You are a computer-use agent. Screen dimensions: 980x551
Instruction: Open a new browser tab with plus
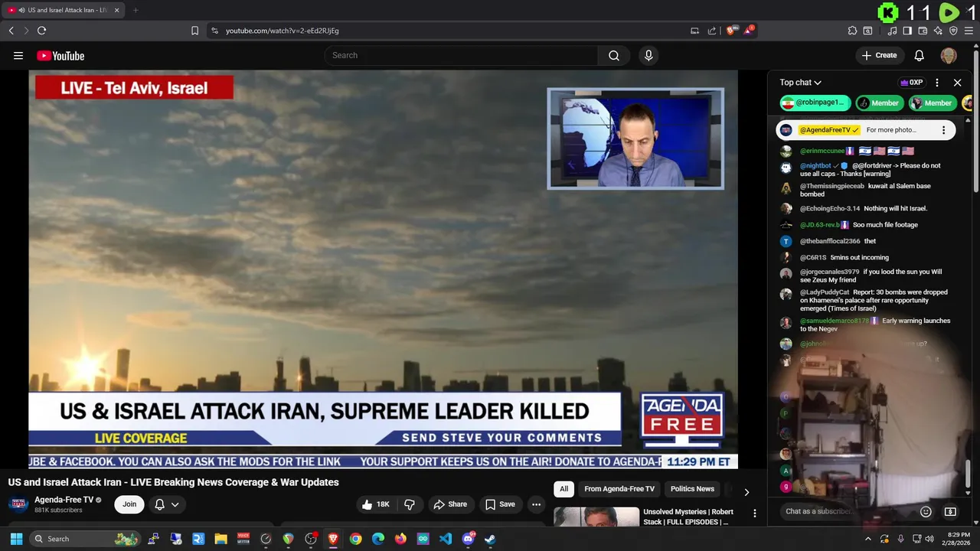(x=136, y=10)
